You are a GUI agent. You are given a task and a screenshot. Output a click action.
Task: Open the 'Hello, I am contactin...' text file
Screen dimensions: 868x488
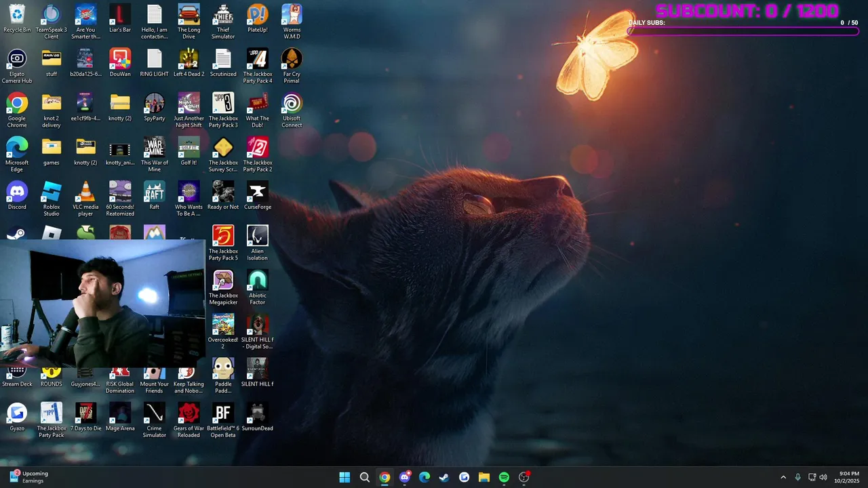[x=155, y=22]
